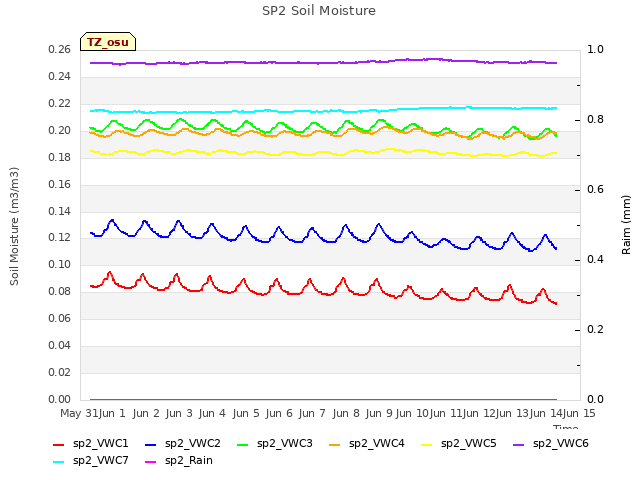Click the Jun 15 x-axis tick label
The height and width of the screenshot is (480, 640).
(579, 413)
